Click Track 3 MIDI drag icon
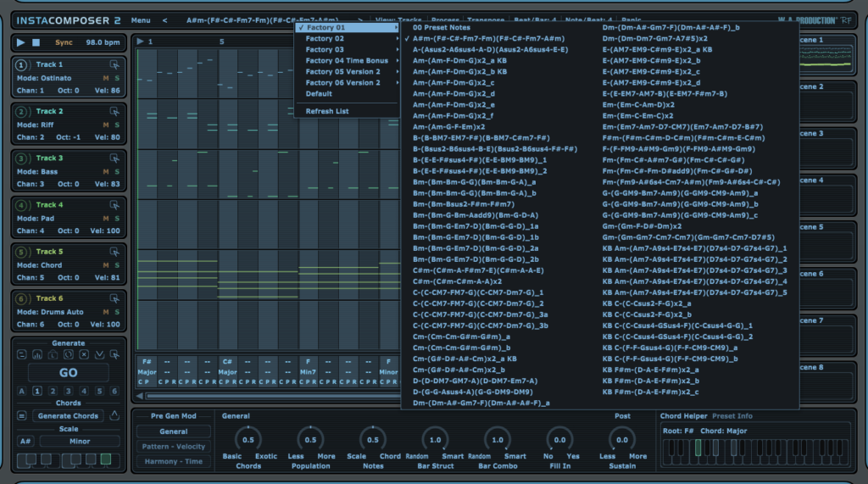 point(114,159)
